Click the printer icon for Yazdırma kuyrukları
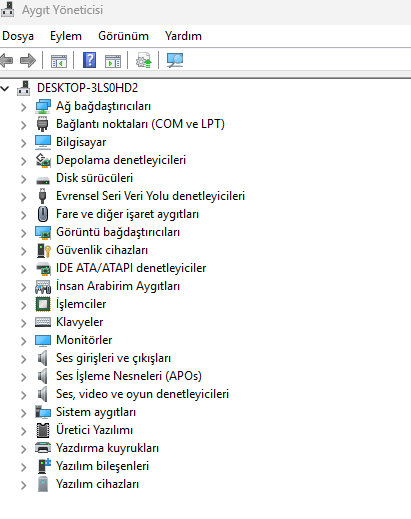This screenshot has height=519, width=411. 43,448
